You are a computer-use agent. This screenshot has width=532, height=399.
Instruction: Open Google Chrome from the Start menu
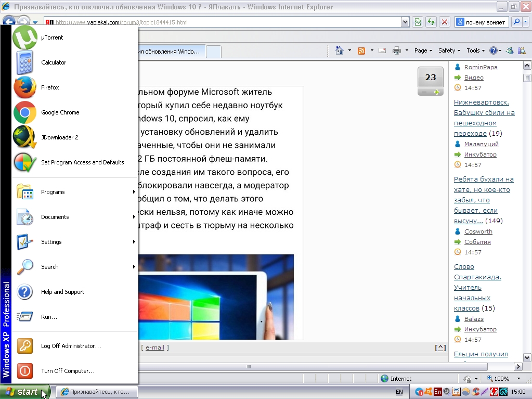coord(60,112)
